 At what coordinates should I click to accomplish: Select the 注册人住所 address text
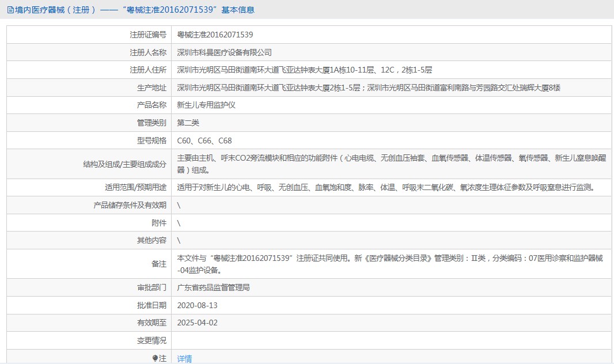pyautogui.click(x=305, y=70)
